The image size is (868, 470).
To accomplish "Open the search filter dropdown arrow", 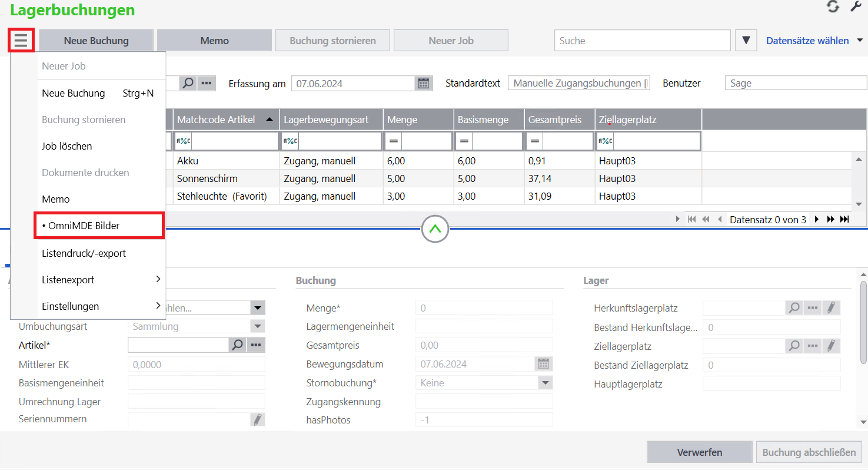I will 746,41.
